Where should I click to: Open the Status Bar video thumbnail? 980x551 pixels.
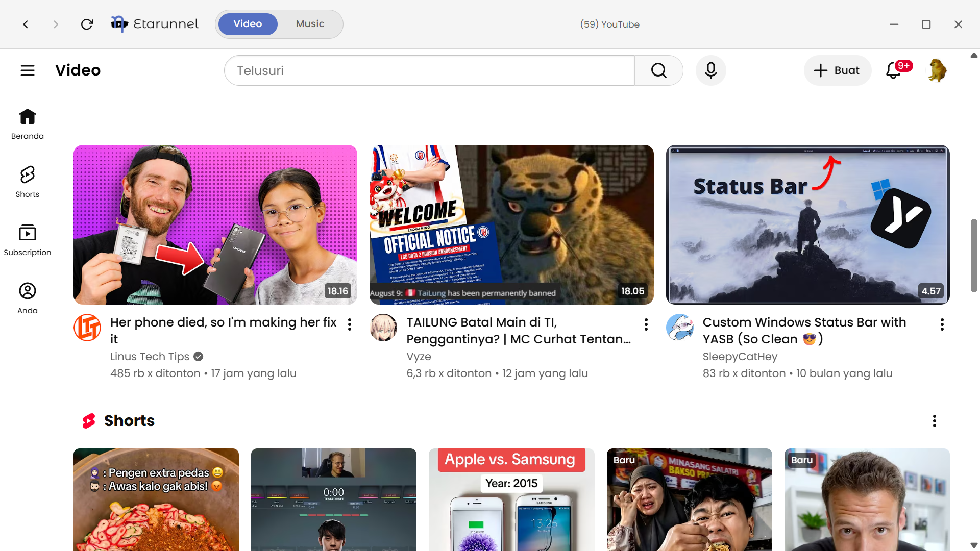[807, 225]
